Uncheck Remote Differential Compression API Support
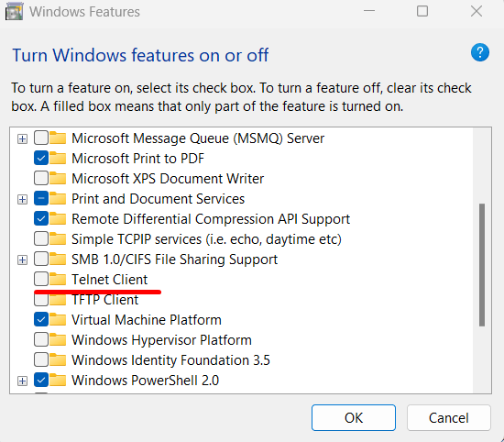 pos(41,219)
